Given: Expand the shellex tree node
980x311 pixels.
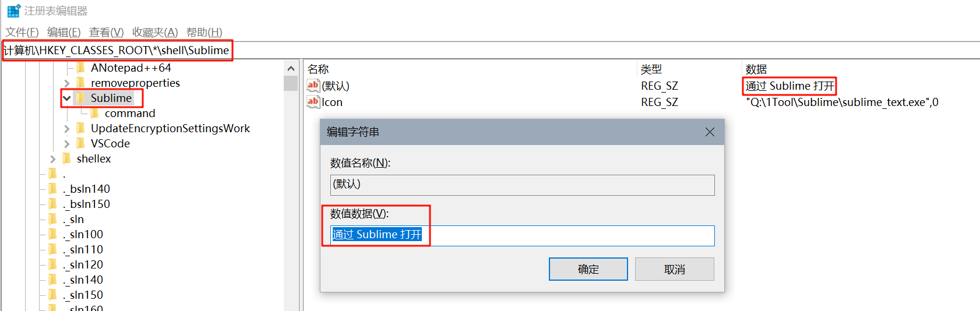Looking at the screenshot, I should [x=53, y=159].
